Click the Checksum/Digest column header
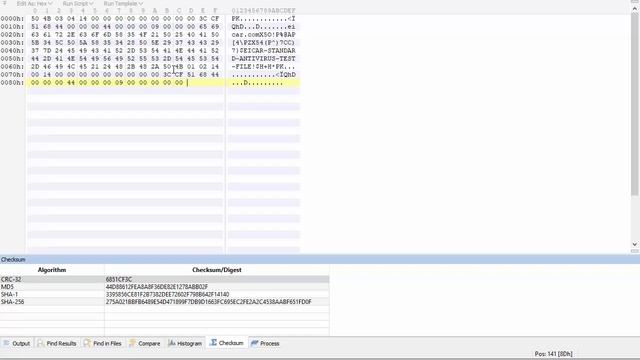The height and width of the screenshot is (360, 640). coord(217,270)
